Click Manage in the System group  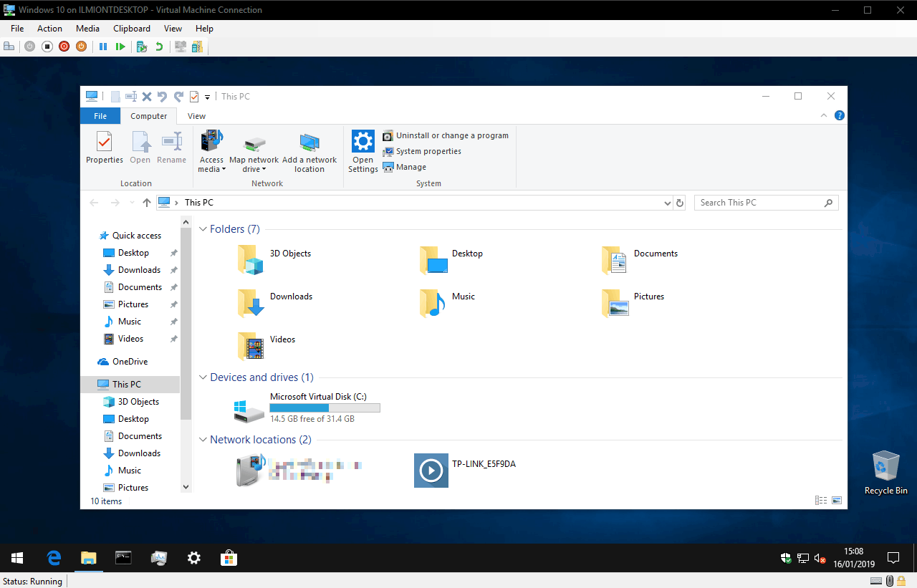point(404,167)
